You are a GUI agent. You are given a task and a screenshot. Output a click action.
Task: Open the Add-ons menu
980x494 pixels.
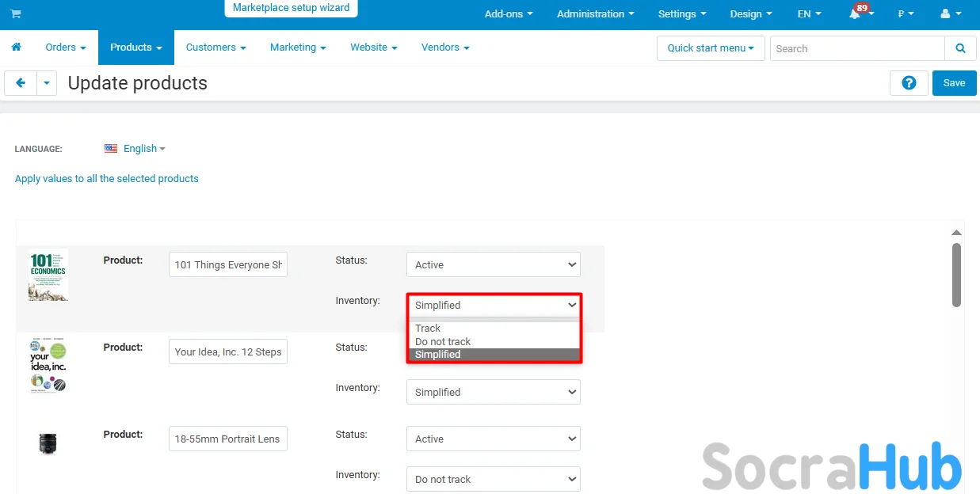[508, 14]
